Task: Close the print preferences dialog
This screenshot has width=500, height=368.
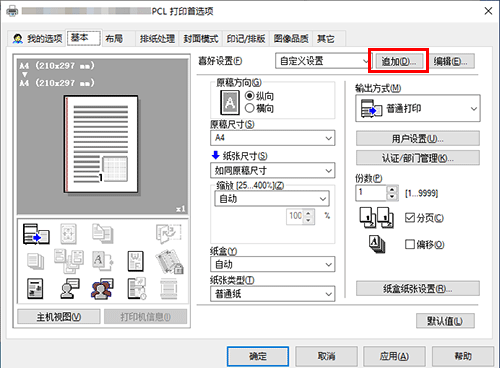Action: [488, 11]
